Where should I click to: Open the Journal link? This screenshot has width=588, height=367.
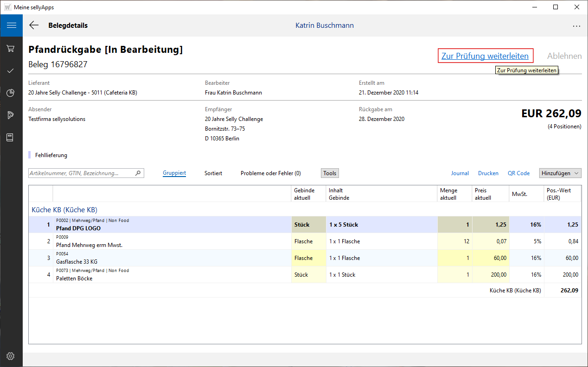[x=460, y=173]
